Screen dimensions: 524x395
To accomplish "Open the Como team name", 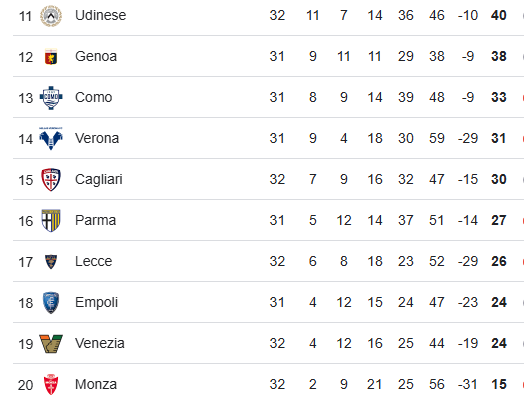I will (x=94, y=98).
